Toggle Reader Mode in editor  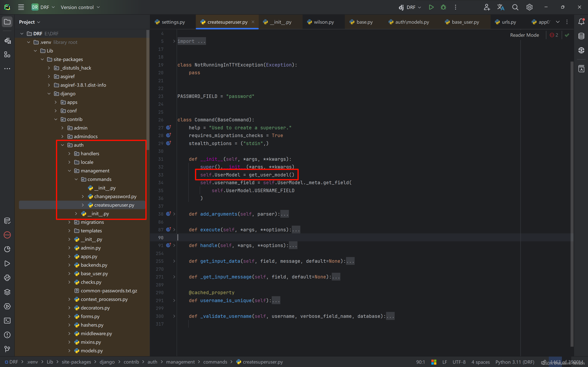pos(525,35)
